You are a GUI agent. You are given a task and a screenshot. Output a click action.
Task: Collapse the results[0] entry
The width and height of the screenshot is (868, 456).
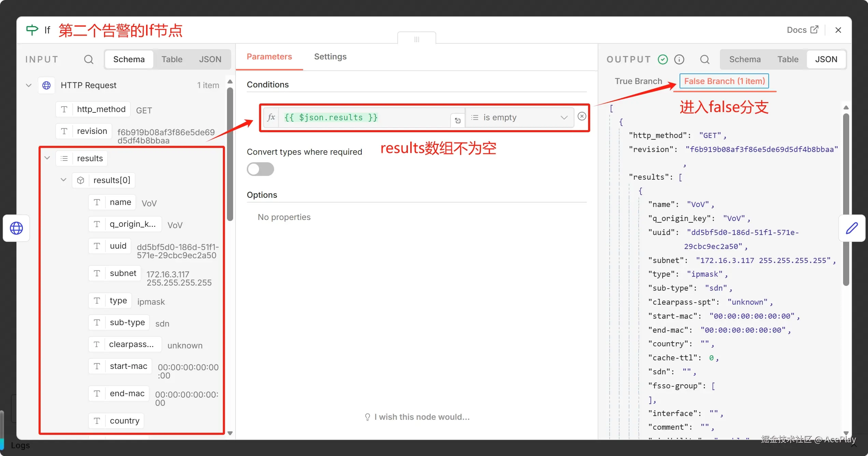coord(63,180)
